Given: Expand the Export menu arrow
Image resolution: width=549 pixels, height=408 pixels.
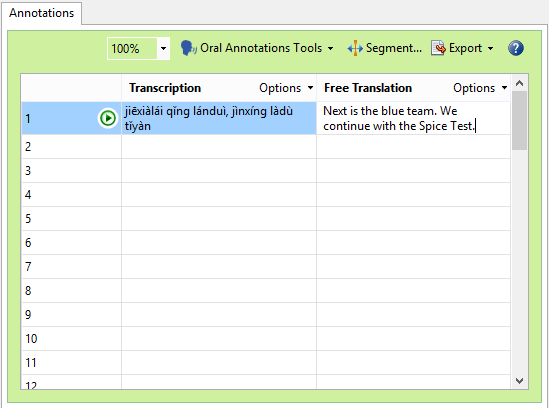Looking at the screenshot, I should 490,48.
